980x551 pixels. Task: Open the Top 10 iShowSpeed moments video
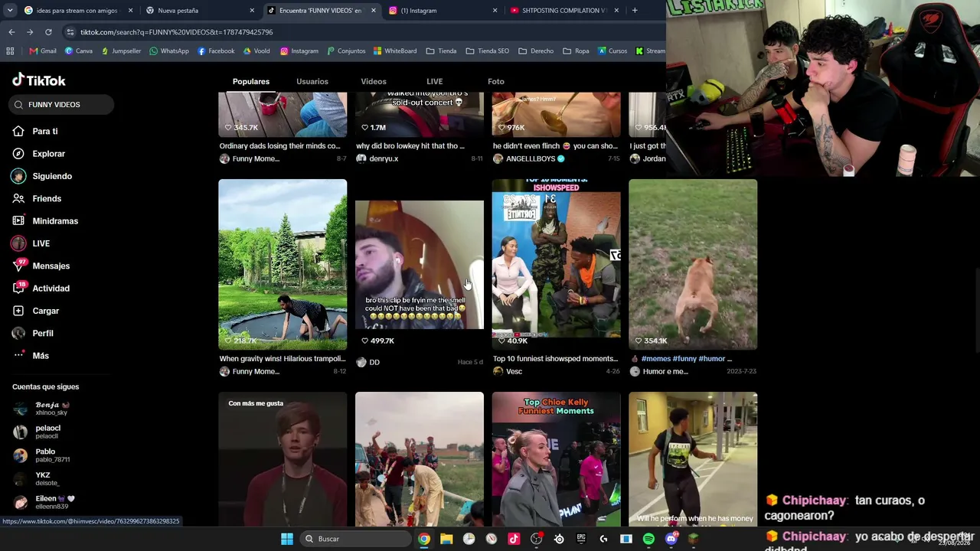point(557,265)
